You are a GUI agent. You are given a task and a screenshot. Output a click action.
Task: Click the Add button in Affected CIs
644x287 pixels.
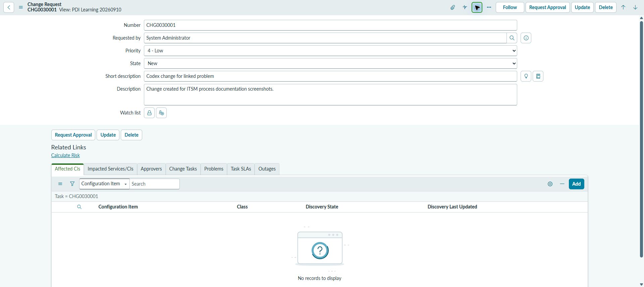point(577,184)
